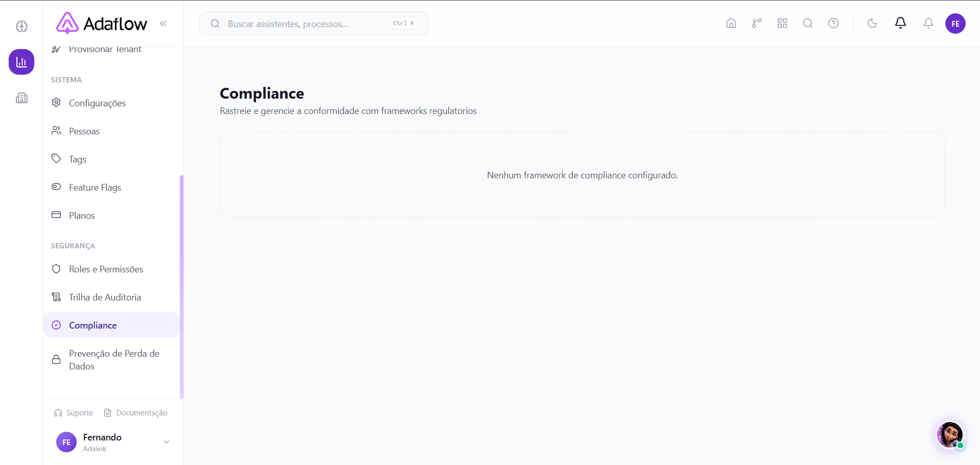
Task: Open the assistant avatar chat bubble
Action: 950,435
